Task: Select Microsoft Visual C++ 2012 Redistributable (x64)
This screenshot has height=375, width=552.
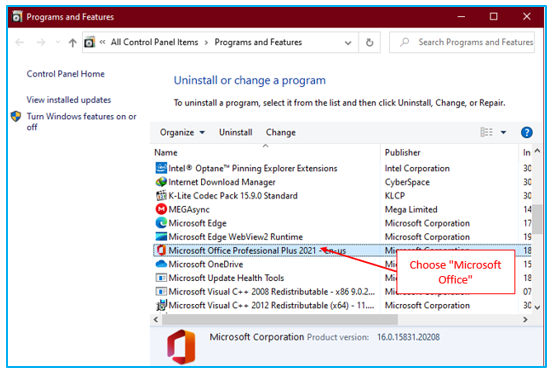Action: [271, 305]
